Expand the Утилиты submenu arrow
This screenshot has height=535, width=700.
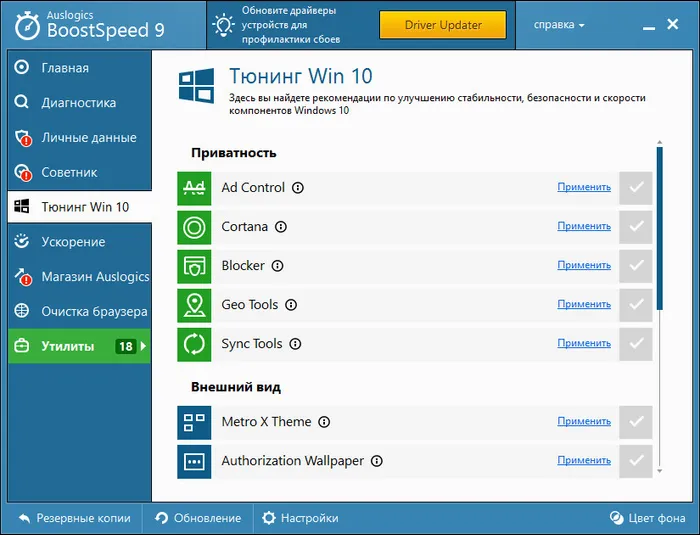pyautogui.click(x=143, y=346)
